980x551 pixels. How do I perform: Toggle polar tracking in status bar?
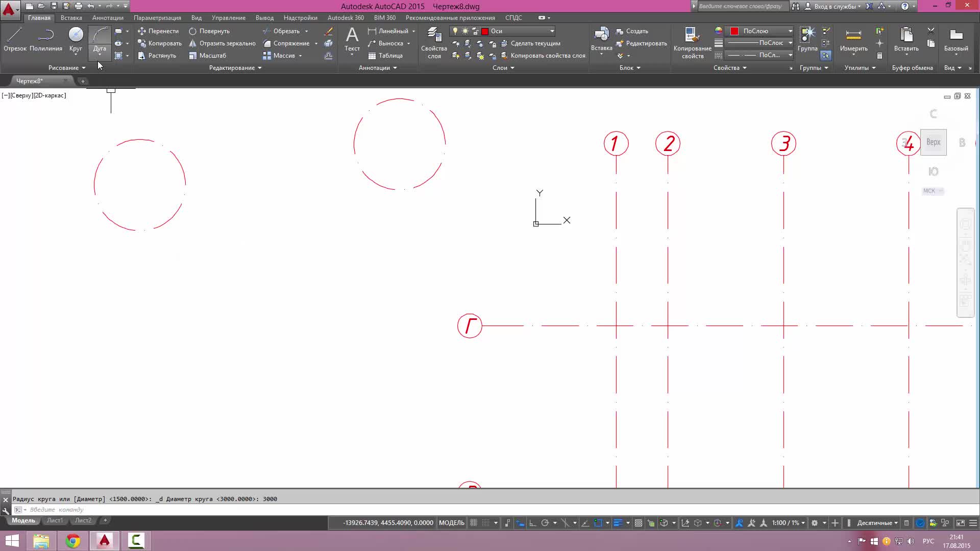545,523
